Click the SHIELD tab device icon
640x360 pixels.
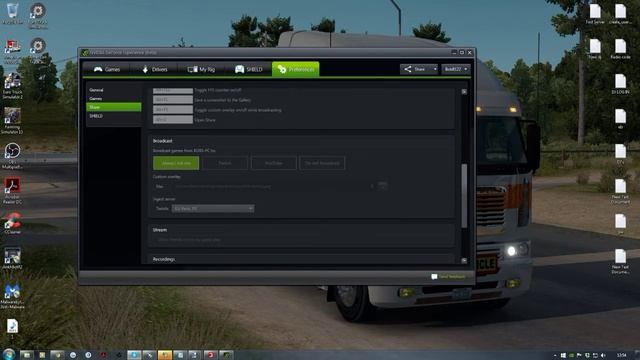tap(239, 69)
